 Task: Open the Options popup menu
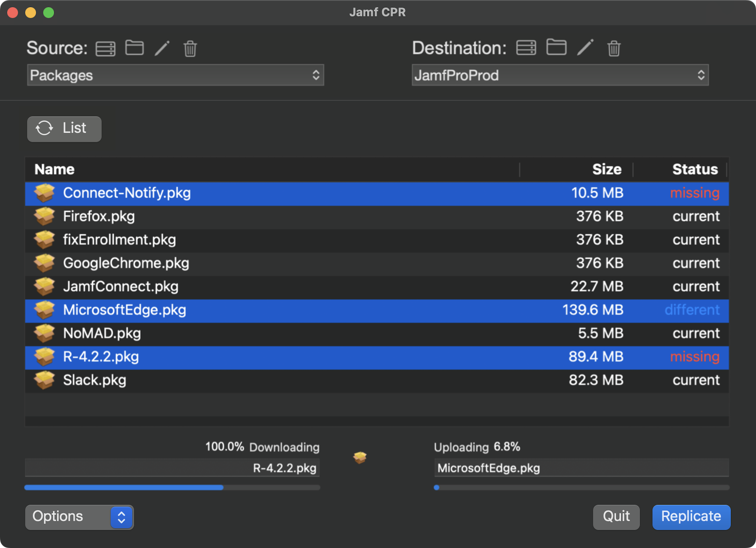(x=80, y=517)
